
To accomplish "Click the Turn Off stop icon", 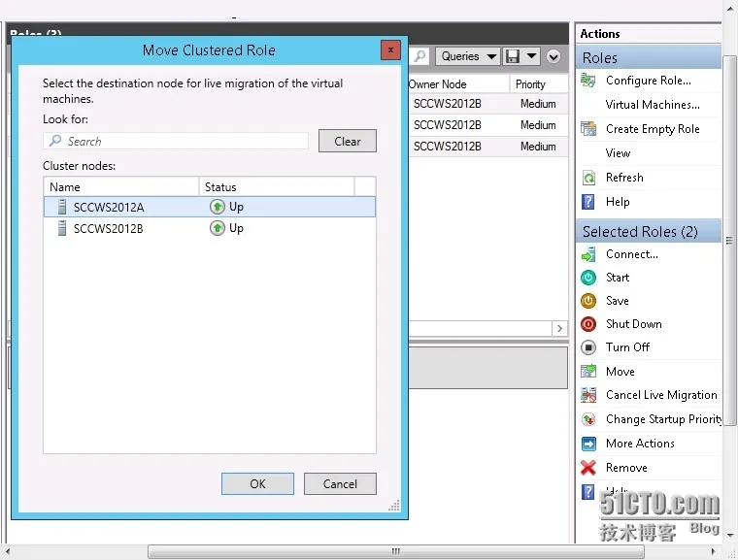I will 587,347.
